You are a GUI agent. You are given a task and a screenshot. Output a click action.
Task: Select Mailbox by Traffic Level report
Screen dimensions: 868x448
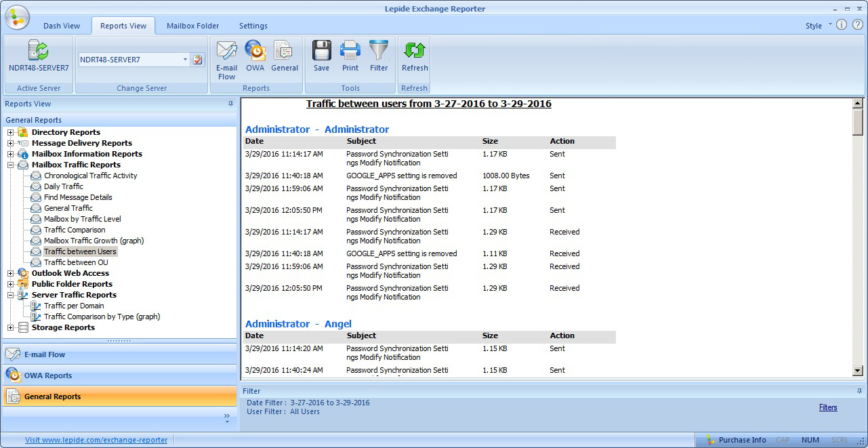click(x=83, y=219)
